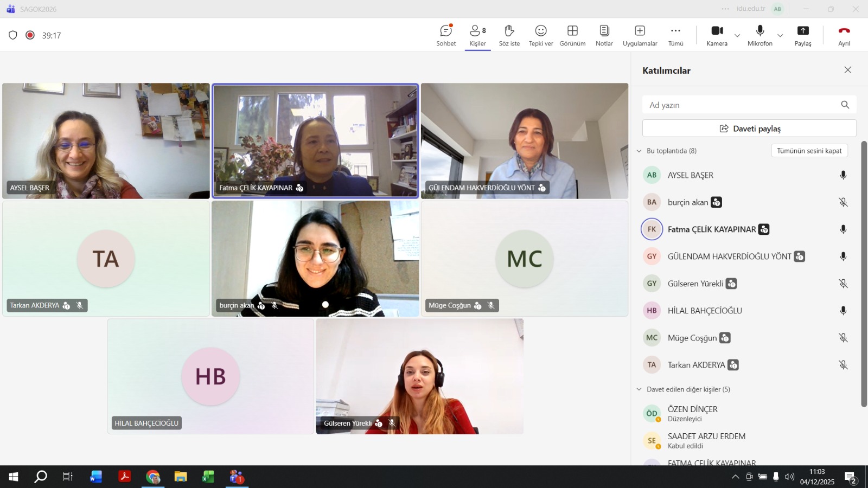Click the Paylaş share screen icon
This screenshot has width=868, height=488.
[x=803, y=35]
